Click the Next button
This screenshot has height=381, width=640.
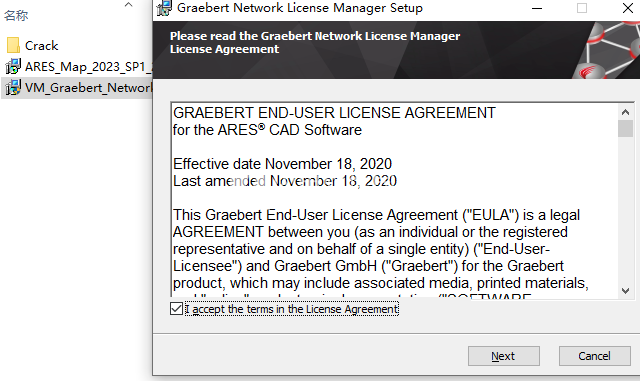tap(504, 356)
